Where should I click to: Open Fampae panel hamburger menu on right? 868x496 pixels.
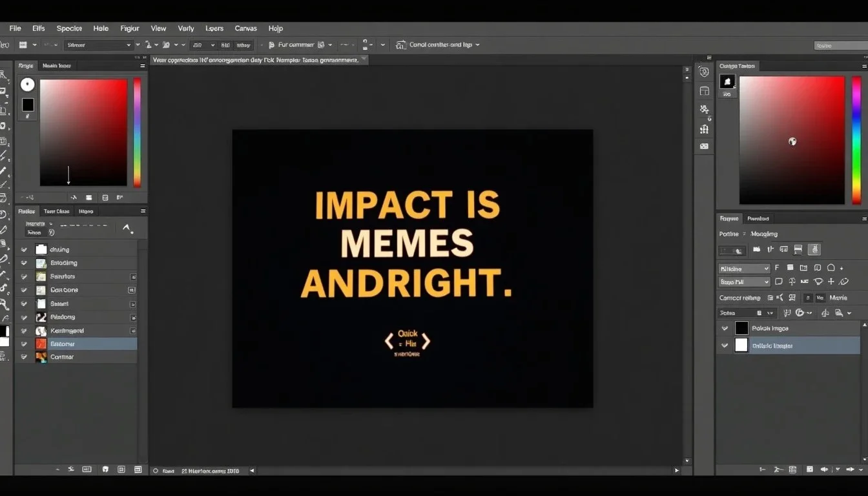[864, 218]
